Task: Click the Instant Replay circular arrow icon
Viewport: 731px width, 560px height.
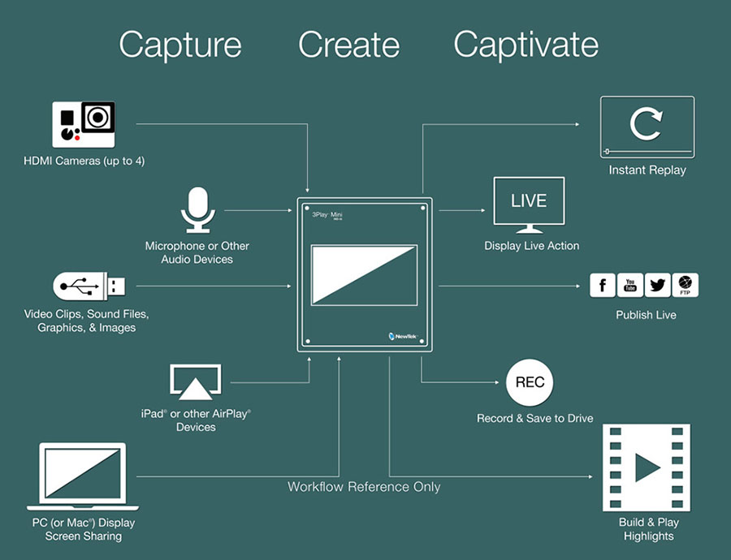Action: 647,124
